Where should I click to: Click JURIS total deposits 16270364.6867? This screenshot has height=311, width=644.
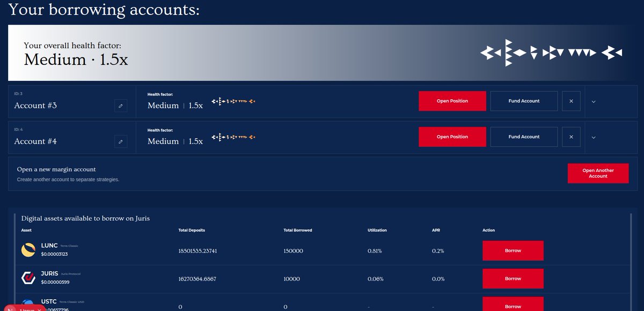pos(197,279)
